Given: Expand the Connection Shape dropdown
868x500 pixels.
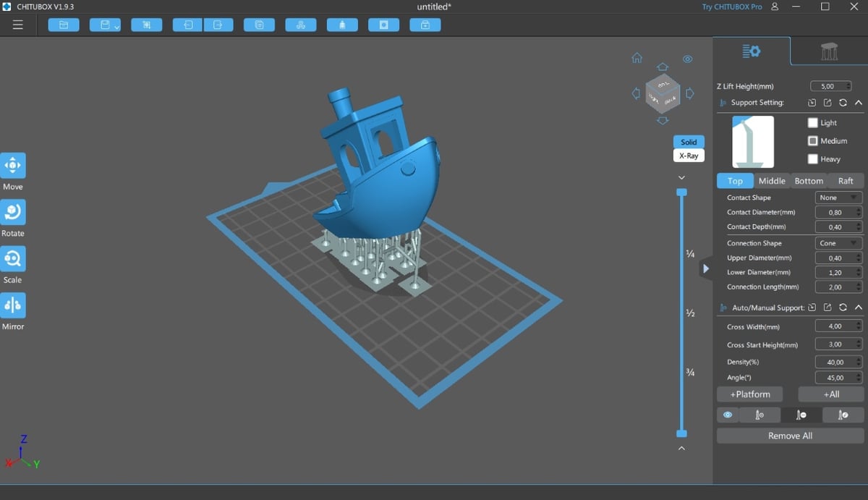Looking at the screenshot, I should click(x=838, y=243).
